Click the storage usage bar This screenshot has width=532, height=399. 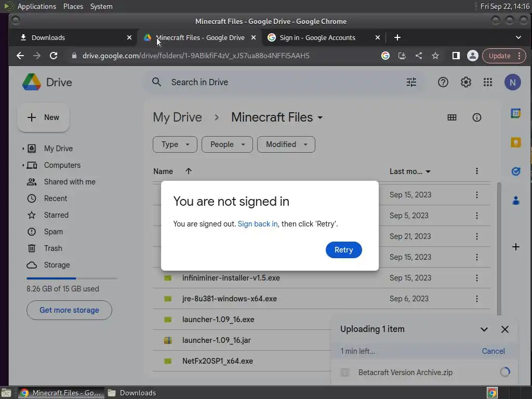pyautogui.click(x=72, y=278)
